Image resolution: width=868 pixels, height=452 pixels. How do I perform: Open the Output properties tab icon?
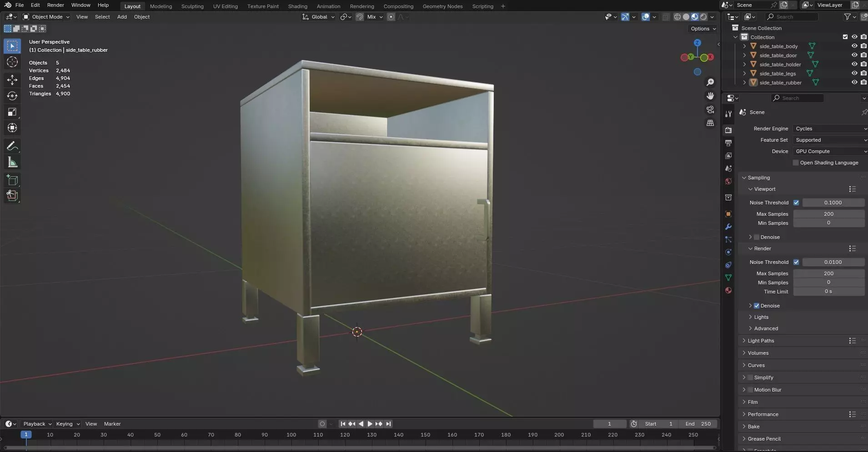(x=728, y=143)
